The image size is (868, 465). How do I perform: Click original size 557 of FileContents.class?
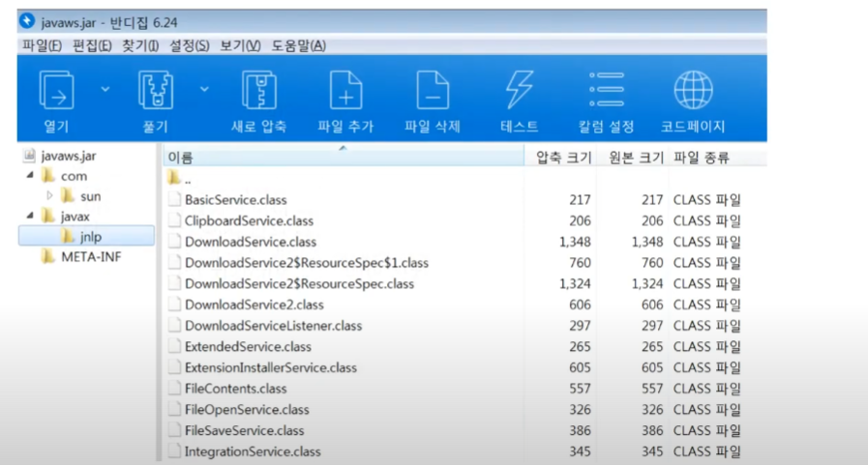[652, 389]
